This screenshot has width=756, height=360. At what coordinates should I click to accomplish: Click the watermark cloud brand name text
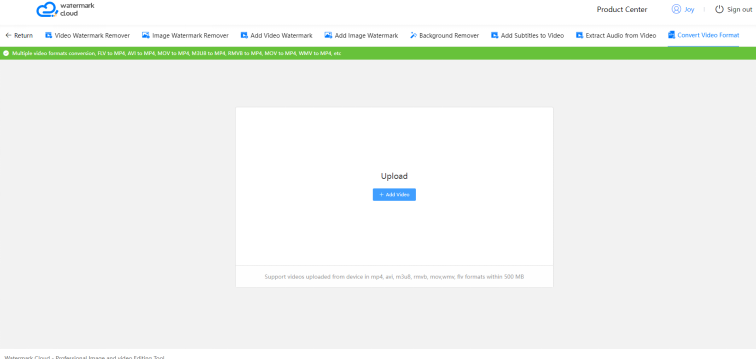[x=77, y=9]
